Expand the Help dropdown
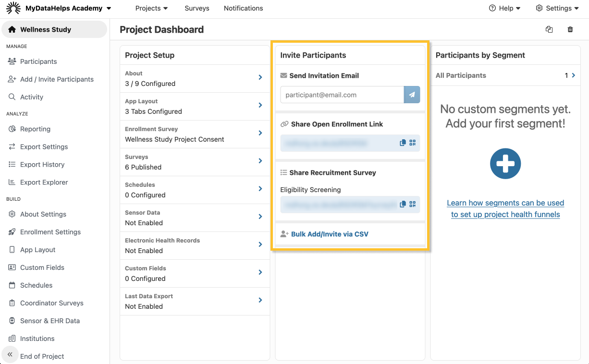This screenshot has height=364, width=589. 505,8
